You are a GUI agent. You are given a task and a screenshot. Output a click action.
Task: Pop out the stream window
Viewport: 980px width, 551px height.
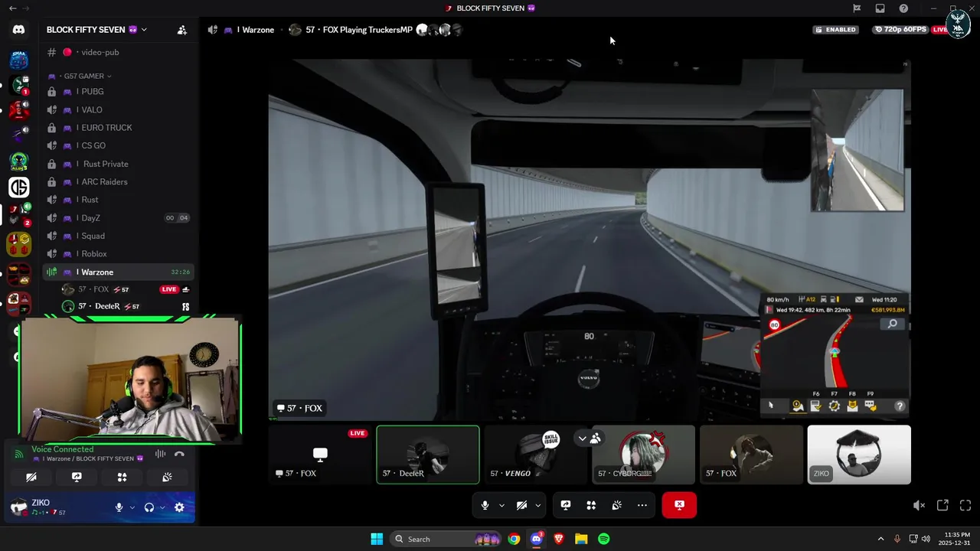(942, 505)
